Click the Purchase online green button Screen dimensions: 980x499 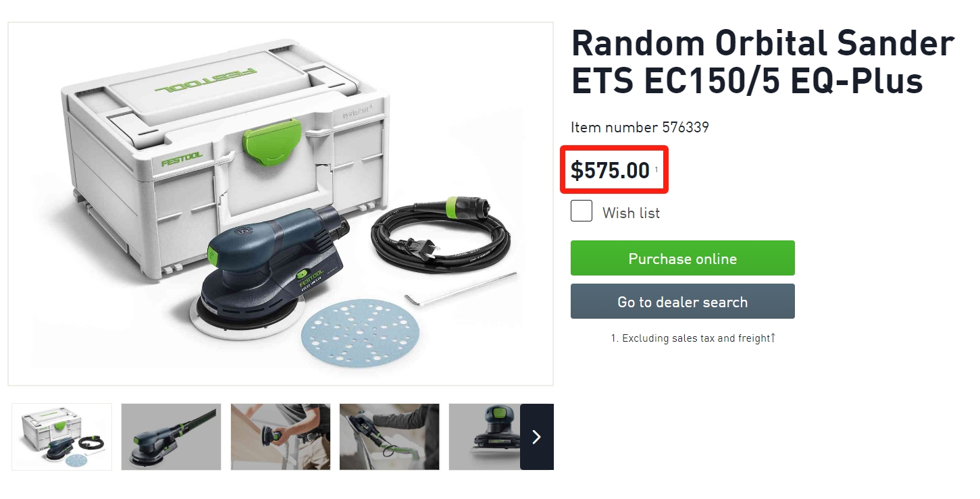tap(683, 258)
